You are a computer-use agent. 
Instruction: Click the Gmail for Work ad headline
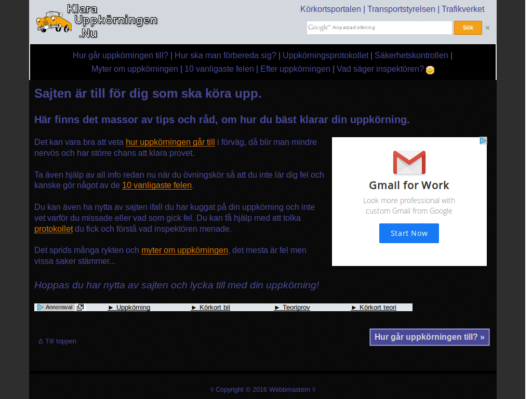tap(409, 185)
